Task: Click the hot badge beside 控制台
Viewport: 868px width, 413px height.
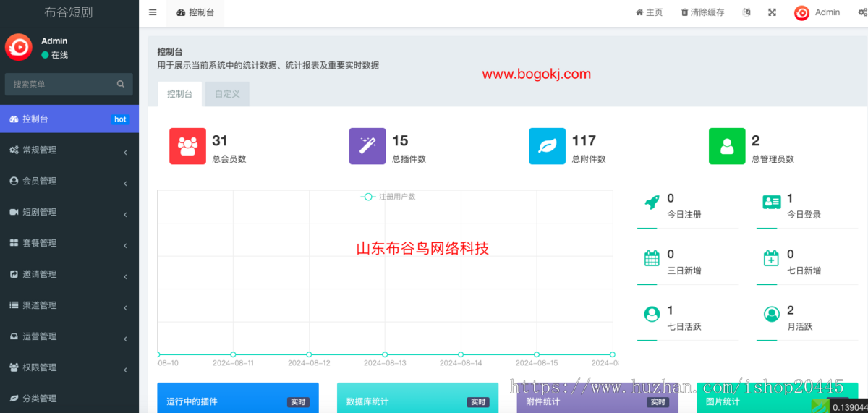Action: pyautogui.click(x=120, y=119)
